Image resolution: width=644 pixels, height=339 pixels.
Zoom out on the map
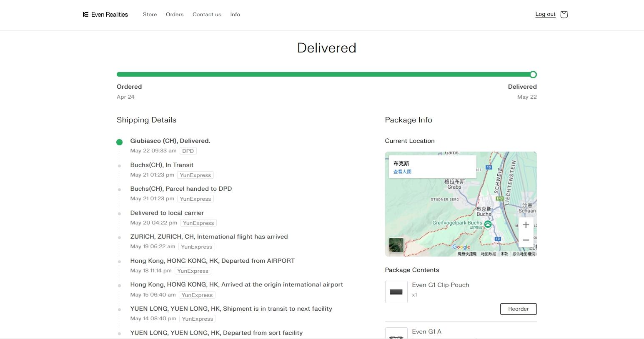tap(526, 240)
